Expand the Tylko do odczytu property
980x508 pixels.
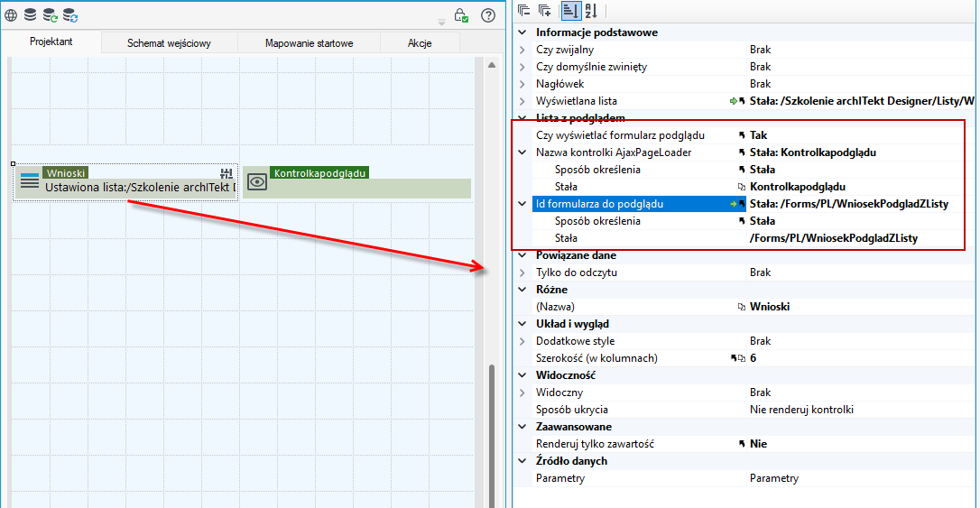coord(522,272)
